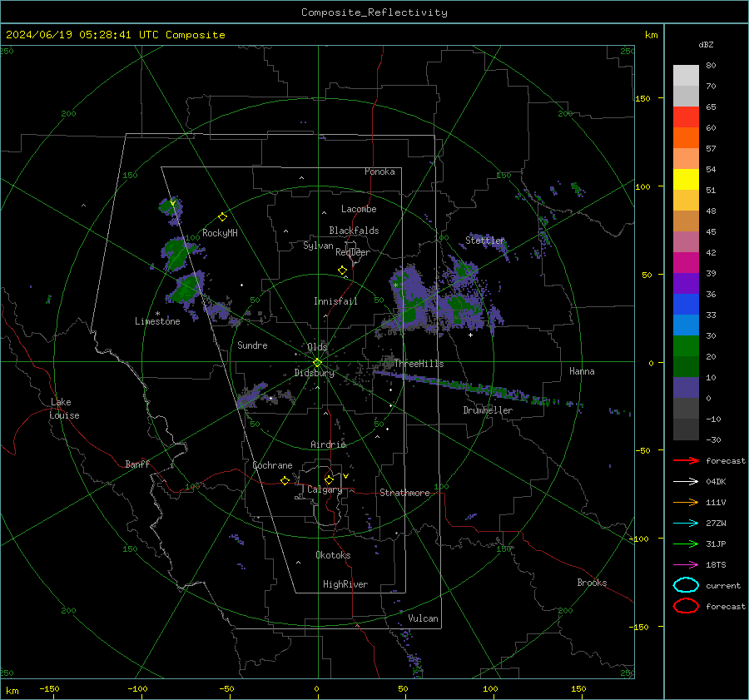Click the Banff town label

coord(137,464)
